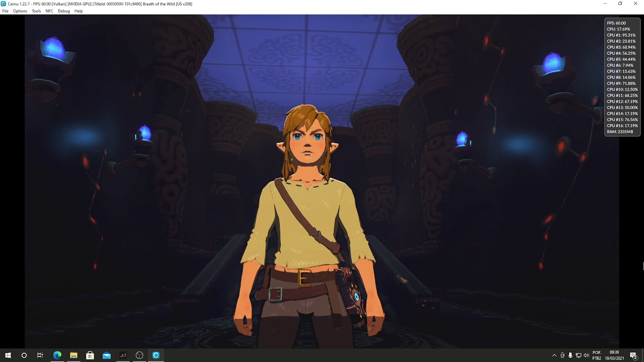
Task: Open the Tools menu
Action: (36, 11)
